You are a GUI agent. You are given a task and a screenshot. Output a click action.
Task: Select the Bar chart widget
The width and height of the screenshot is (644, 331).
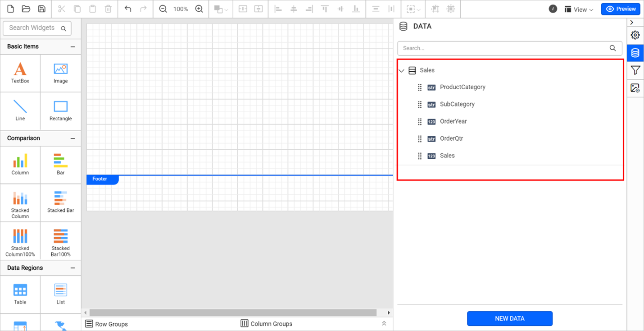pyautogui.click(x=61, y=165)
